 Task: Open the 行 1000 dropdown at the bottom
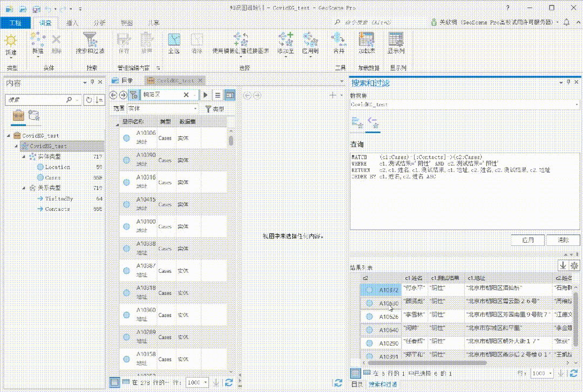pos(196,381)
